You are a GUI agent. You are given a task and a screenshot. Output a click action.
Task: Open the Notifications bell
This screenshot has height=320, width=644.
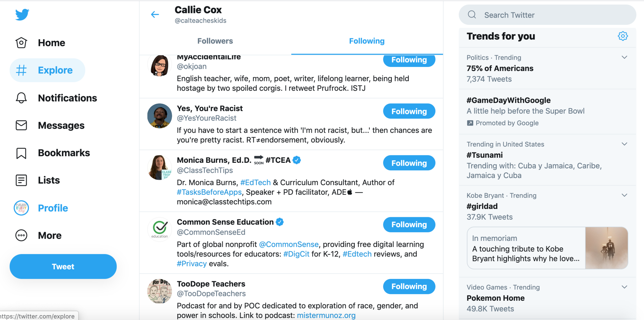21,98
